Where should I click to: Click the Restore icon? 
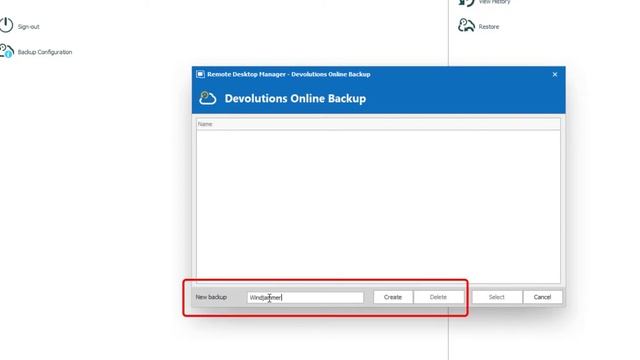pos(466,25)
